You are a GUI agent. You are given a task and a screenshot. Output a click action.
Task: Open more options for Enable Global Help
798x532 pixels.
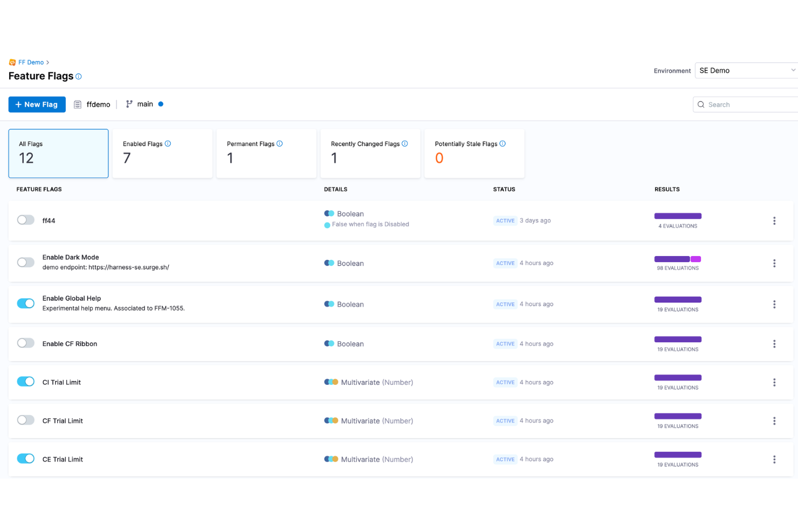(774, 305)
